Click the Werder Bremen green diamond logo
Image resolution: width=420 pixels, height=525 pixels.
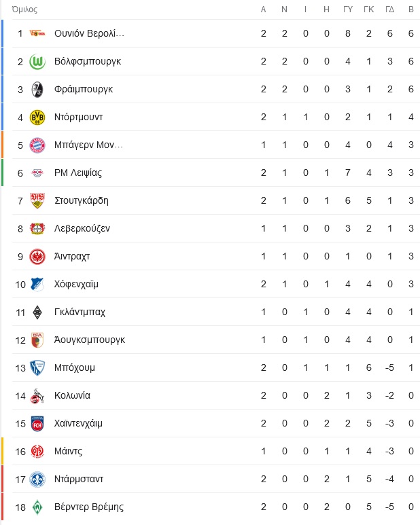pos(37,507)
